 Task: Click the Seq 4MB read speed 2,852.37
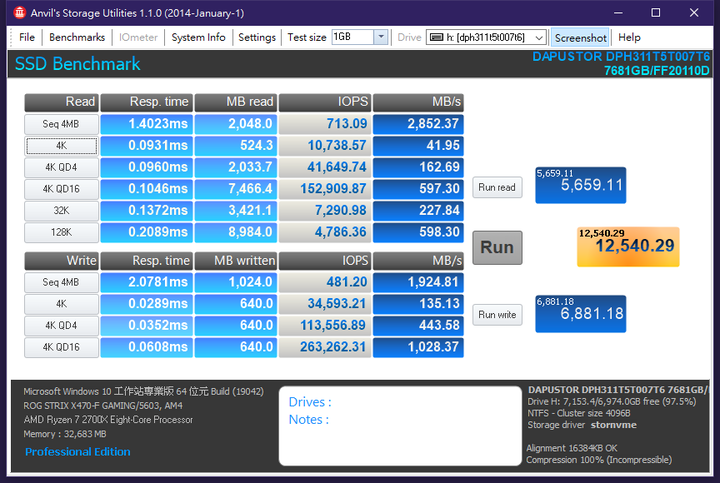coord(418,124)
